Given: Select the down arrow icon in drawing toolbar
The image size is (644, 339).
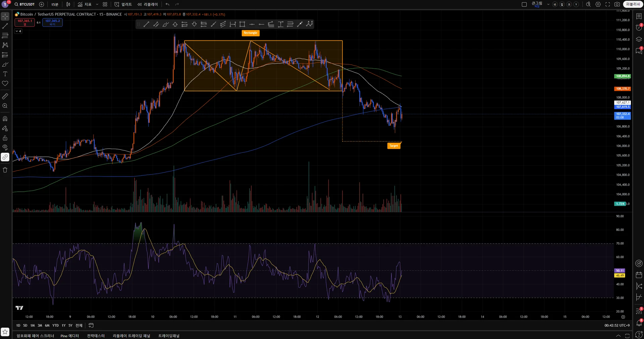Looking at the screenshot, I should pos(194,24).
